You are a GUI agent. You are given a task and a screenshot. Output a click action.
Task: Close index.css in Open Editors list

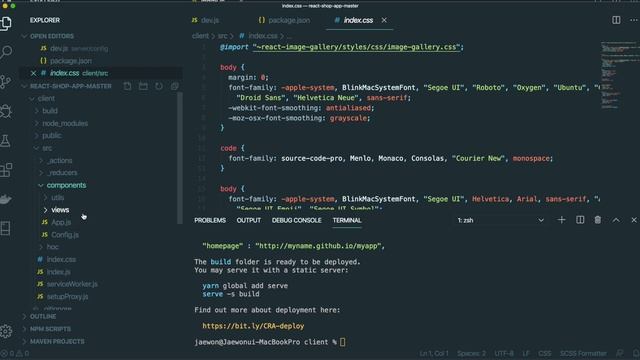click(33, 73)
